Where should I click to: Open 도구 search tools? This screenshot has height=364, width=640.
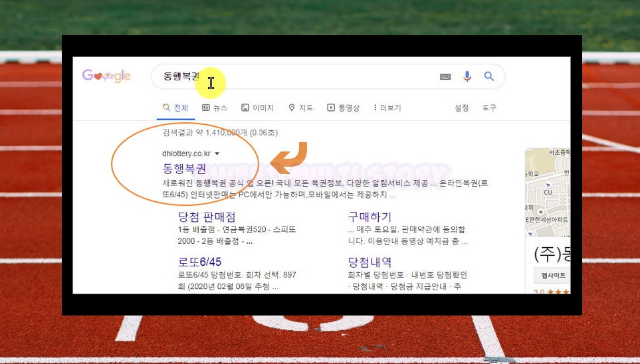pyautogui.click(x=489, y=108)
